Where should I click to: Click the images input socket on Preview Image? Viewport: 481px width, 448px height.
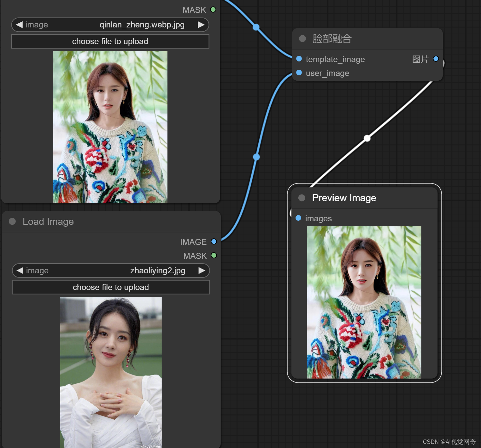[x=298, y=218]
